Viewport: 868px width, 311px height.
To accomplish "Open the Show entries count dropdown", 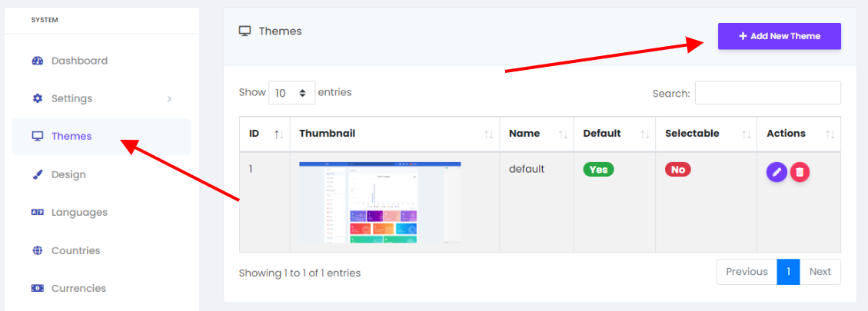I will click(291, 93).
